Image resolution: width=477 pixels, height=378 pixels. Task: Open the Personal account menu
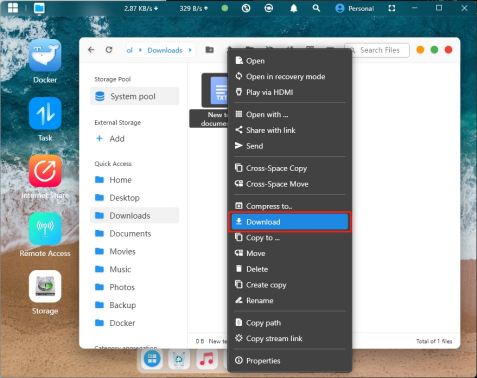(x=354, y=8)
